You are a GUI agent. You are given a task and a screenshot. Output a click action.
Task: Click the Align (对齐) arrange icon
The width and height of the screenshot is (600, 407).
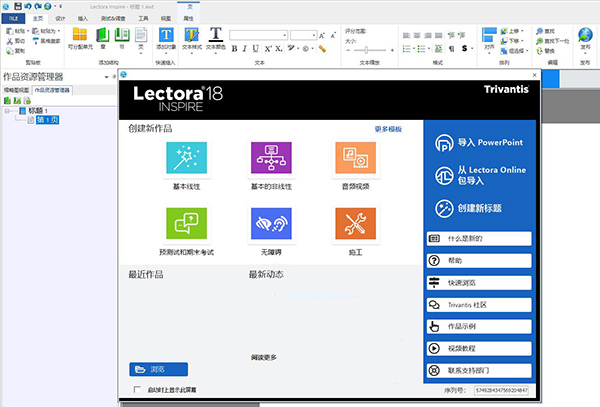489,35
